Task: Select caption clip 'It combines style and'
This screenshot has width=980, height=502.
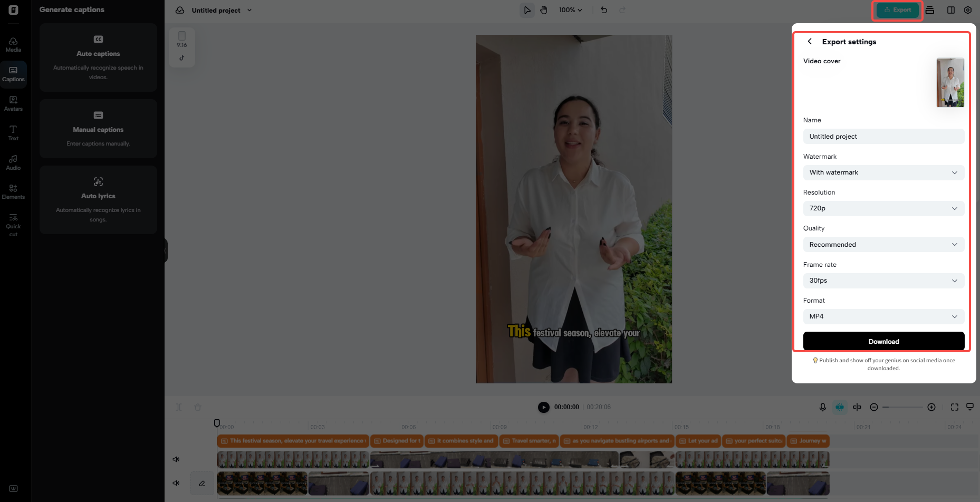Action: pos(462,441)
